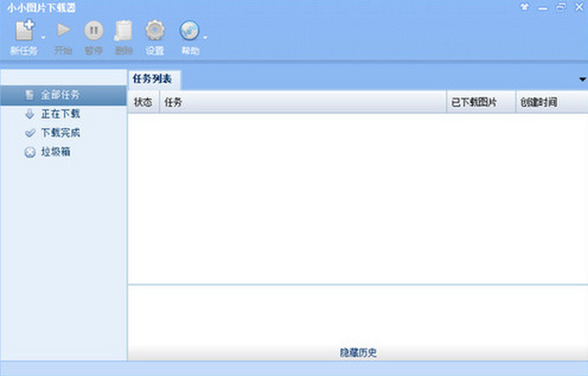588x376 pixels.
Task: Expand the tab bar dropdown arrow at right
Action: point(582,79)
